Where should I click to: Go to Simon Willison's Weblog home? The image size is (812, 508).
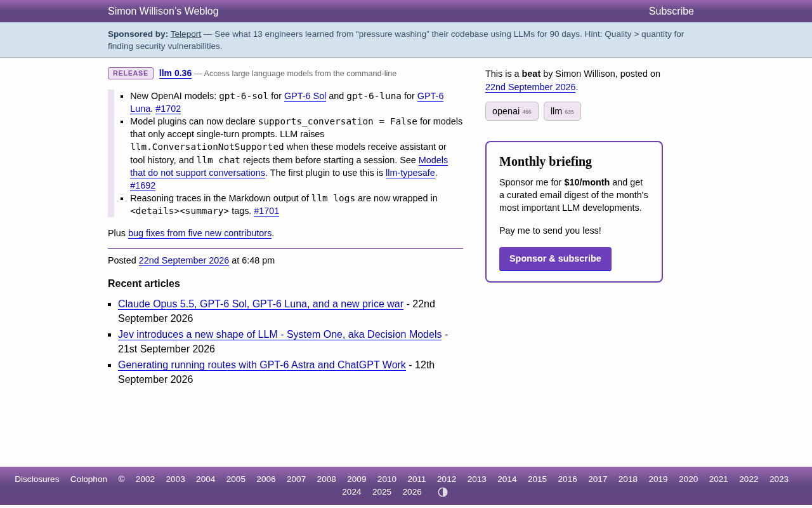coord(163,11)
